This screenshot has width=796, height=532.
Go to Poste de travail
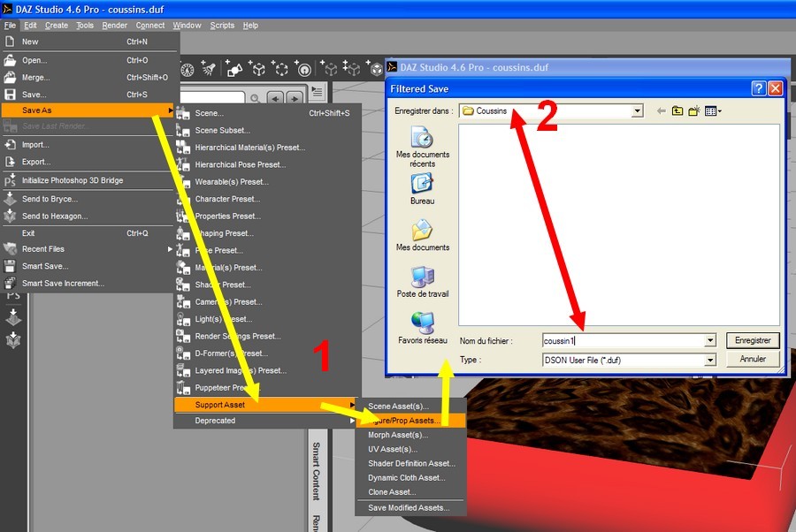point(423,282)
